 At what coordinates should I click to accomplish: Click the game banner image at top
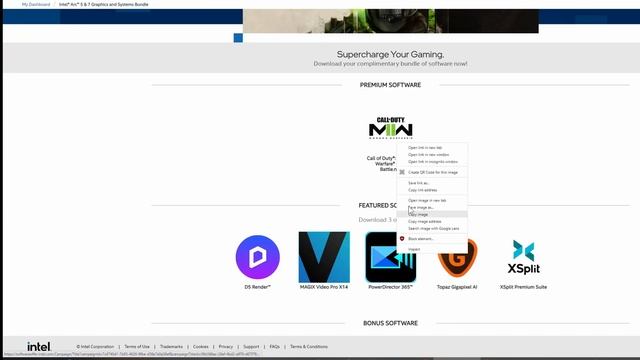click(391, 21)
